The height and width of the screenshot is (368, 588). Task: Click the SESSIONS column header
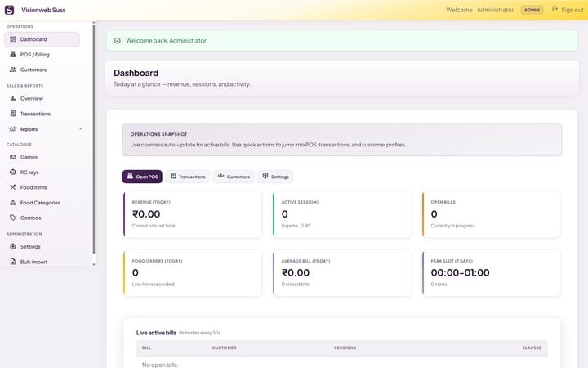345,348
